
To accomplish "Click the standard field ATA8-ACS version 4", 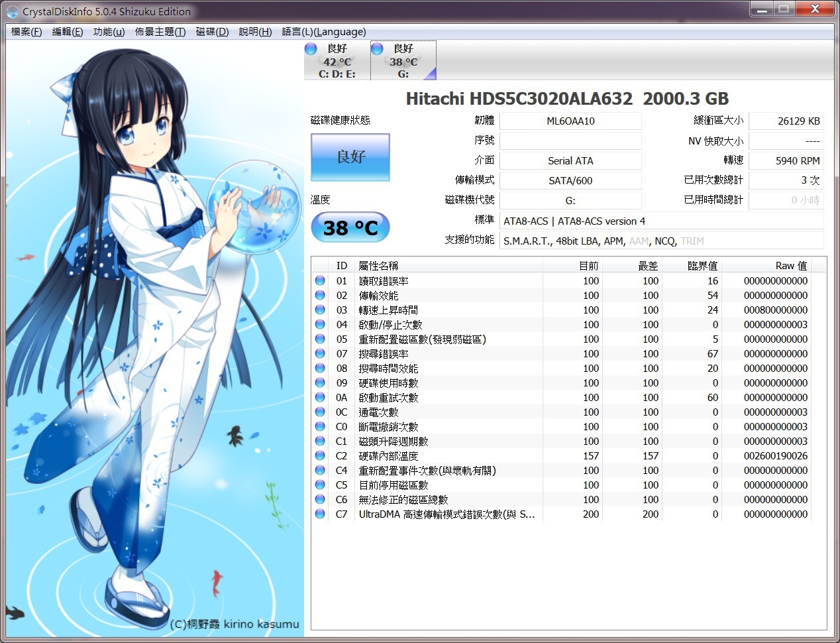I will pos(662,221).
